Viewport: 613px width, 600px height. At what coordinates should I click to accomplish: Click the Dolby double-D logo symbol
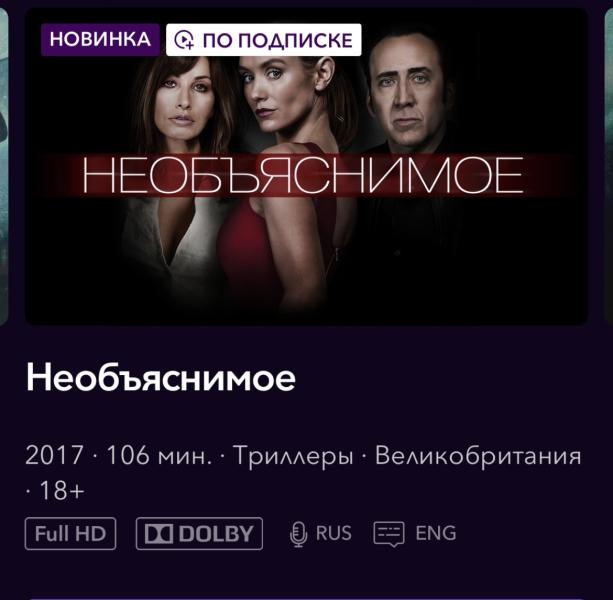[159, 534]
